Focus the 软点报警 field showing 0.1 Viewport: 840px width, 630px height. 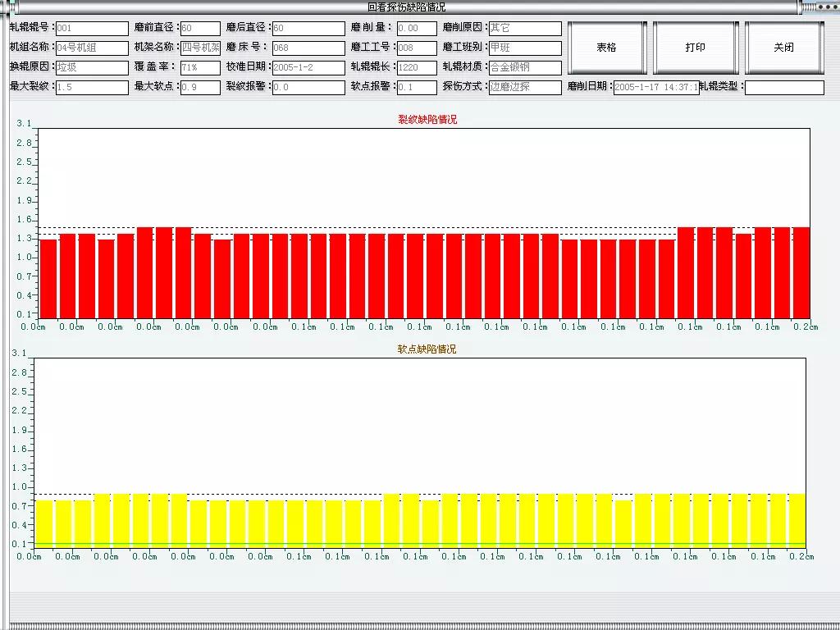(417, 88)
